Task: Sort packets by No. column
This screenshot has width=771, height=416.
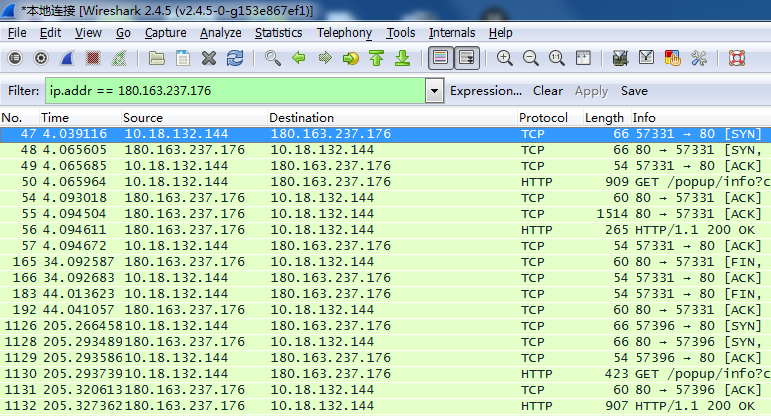Action: 20,118
